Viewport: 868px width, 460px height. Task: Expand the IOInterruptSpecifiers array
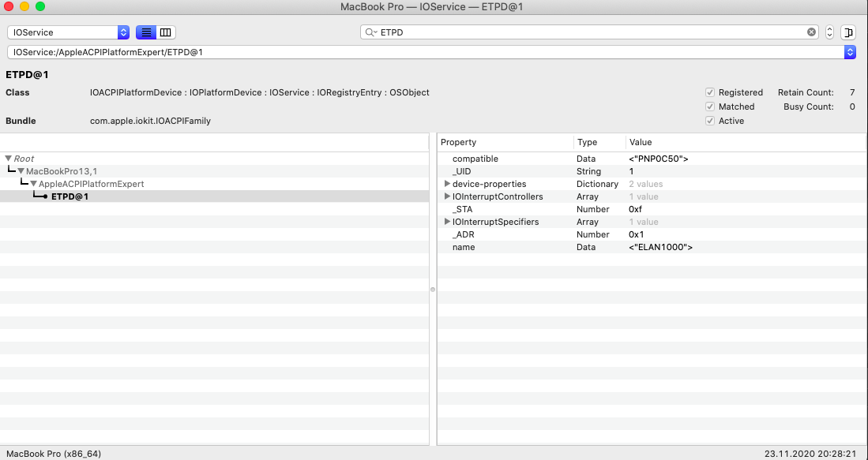click(x=448, y=222)
